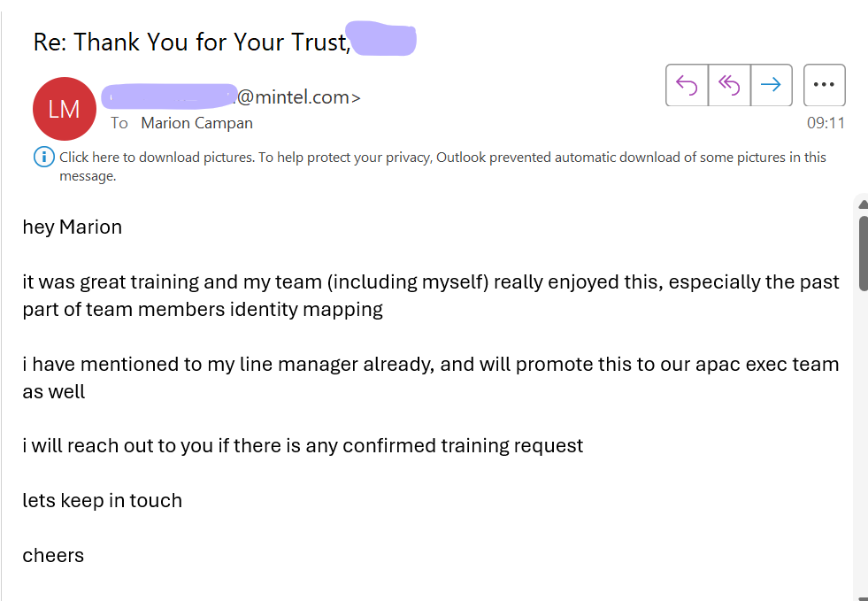Open the recipient Marion Campan contact
The image size is (868, 601).
tap(196, 123)
